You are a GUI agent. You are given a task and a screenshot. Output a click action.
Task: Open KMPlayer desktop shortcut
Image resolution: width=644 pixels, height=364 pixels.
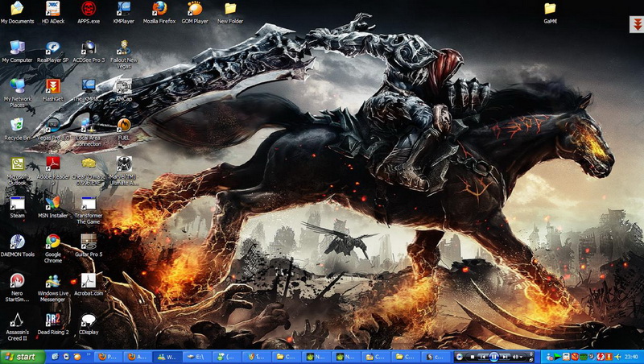click(124, 13)
